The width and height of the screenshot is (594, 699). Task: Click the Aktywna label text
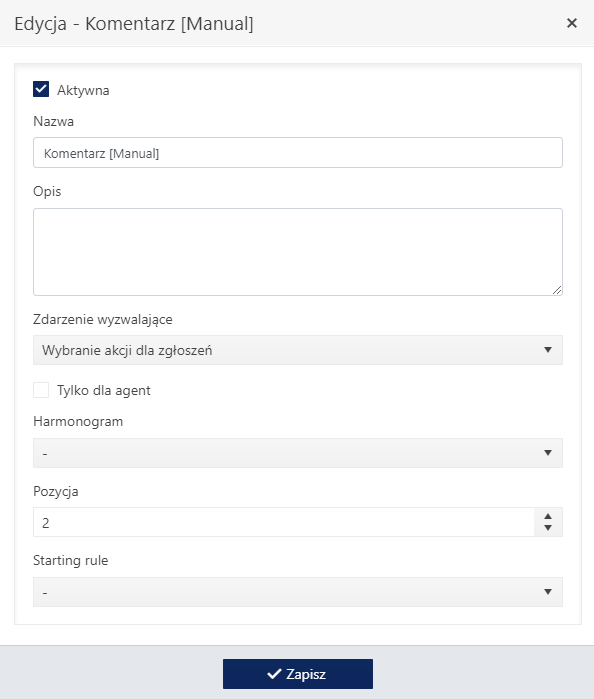83,90
